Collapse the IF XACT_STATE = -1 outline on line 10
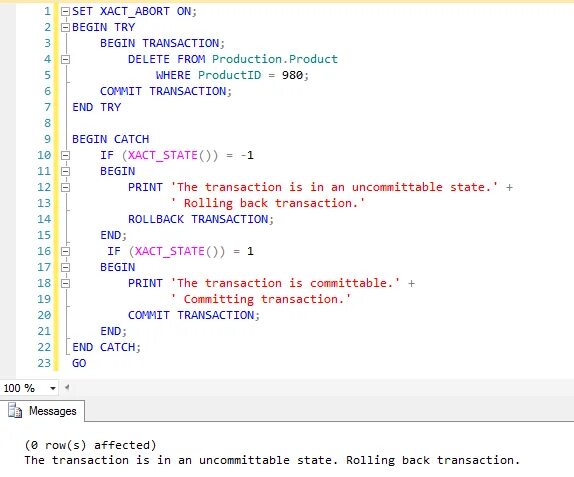The width and height of the screenshot is (574, 477). (x=65, y=155)
